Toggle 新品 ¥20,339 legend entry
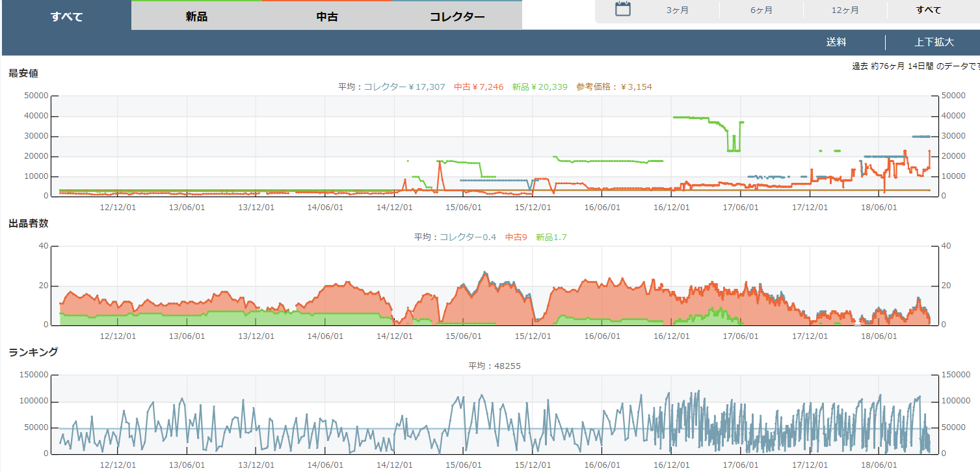The height and width of the screenshot is (473, 980). 540,87
